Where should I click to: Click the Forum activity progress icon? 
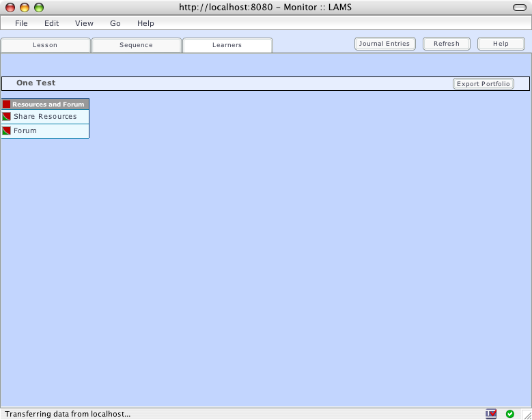[x=7, y=131]
